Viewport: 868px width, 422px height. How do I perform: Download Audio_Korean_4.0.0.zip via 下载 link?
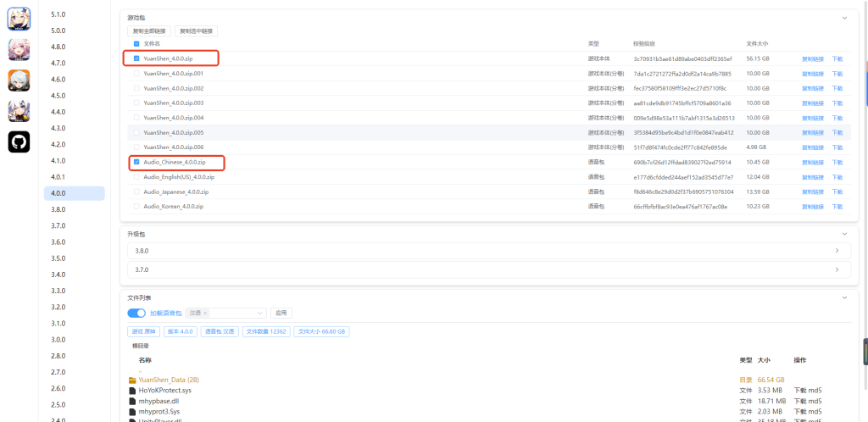coord(837,207)
